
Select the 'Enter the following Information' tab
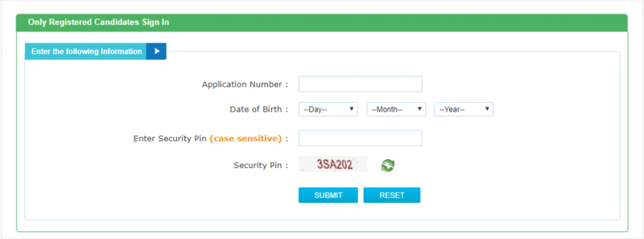point(86,52)
